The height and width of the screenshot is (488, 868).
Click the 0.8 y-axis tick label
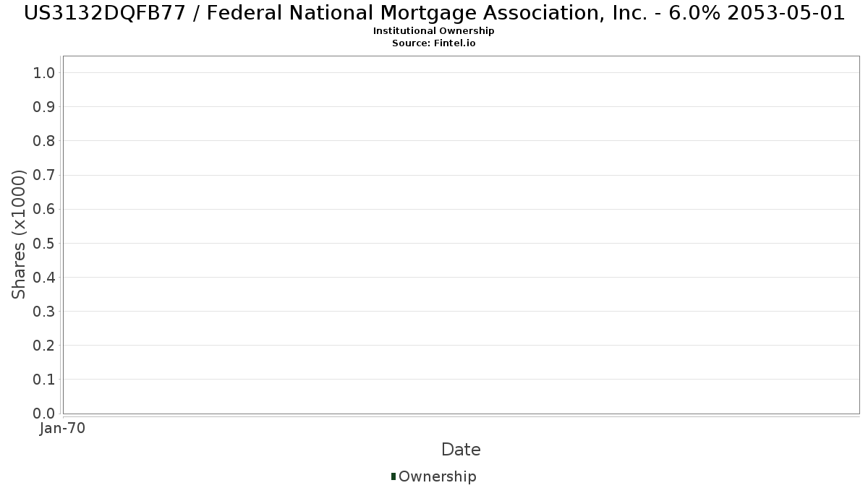45,140
